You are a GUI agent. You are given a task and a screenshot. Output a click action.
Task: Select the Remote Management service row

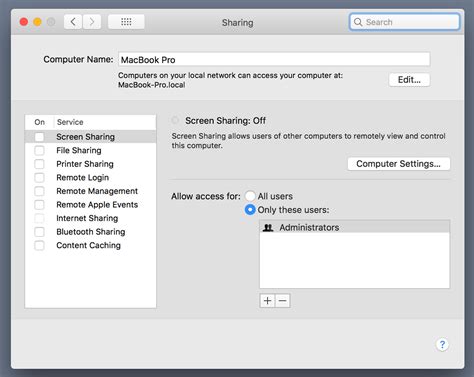pyautogui.click(x=90, y=191)
